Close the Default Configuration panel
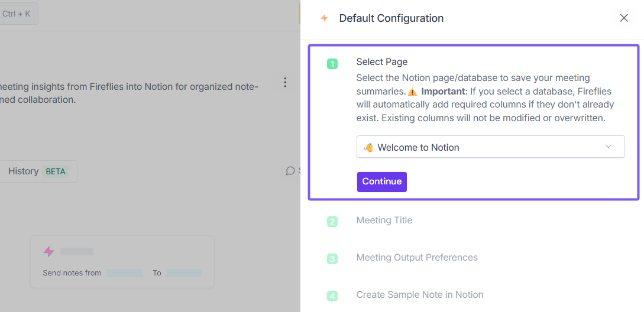Image resolution: width=644 pixels, height=312 pixels. tap(624, 18)
